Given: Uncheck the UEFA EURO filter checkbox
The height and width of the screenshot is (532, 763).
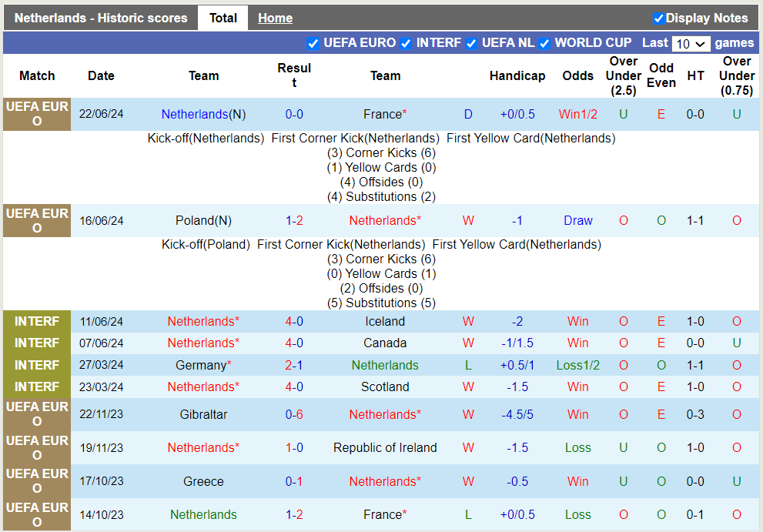Looking at the screenshot, I should (313, 43).
